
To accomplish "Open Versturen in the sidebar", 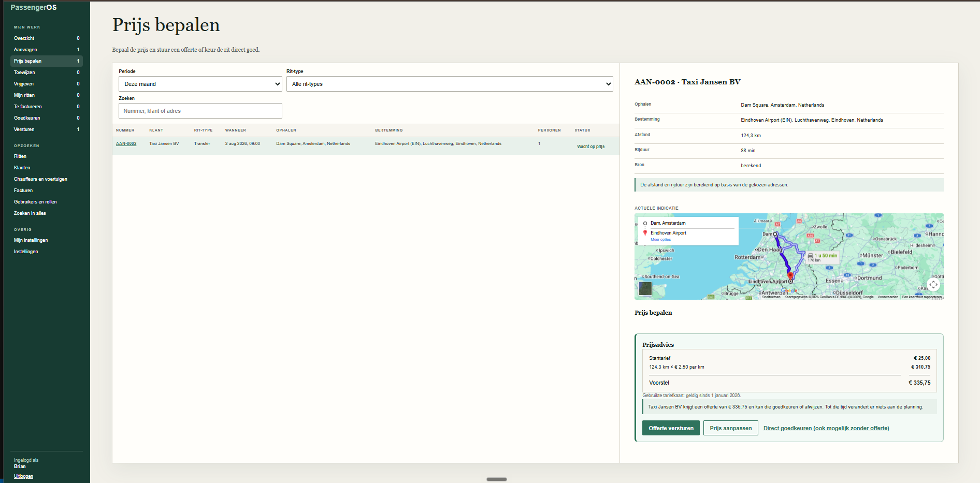I will (x=47, y=129).
